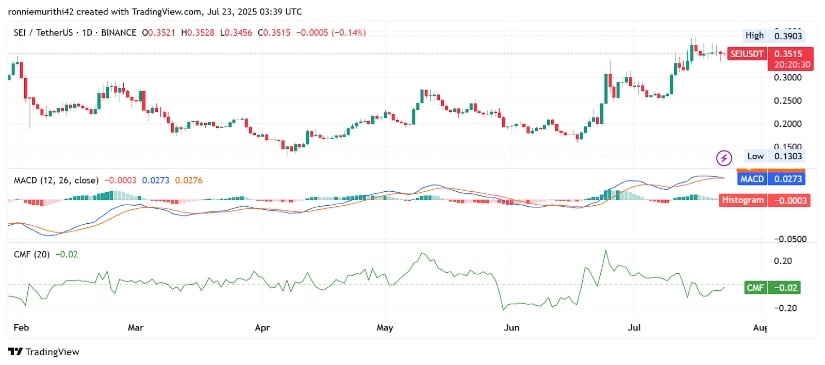This screenshot has height=365, width=825.
Task: Click the TradingView logo at bottom left
Action: (44, 352)
